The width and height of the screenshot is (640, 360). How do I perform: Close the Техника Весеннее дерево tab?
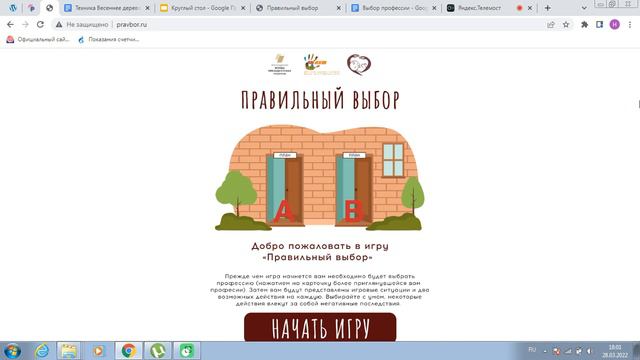pyautogui.click(x=147, y=8)
